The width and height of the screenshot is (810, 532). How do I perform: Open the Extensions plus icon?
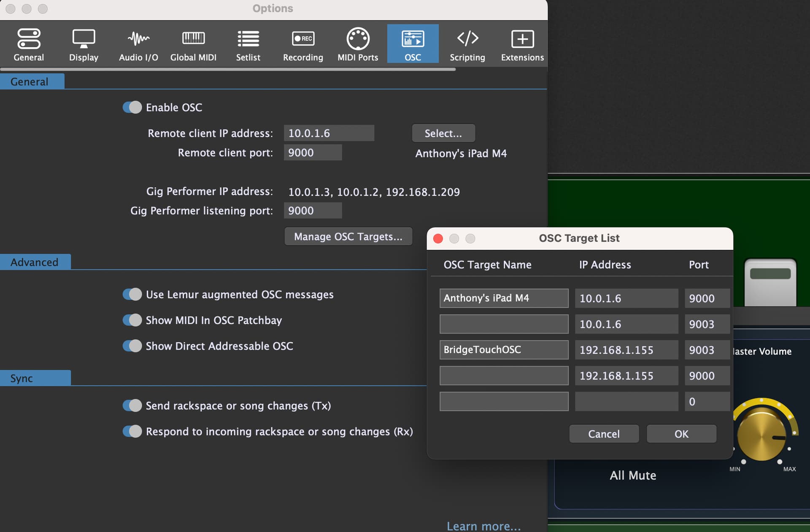coord(522,44)
